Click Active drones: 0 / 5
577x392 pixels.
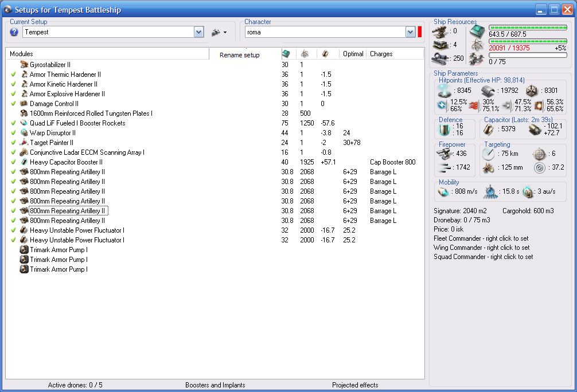[x=75, y=385]
